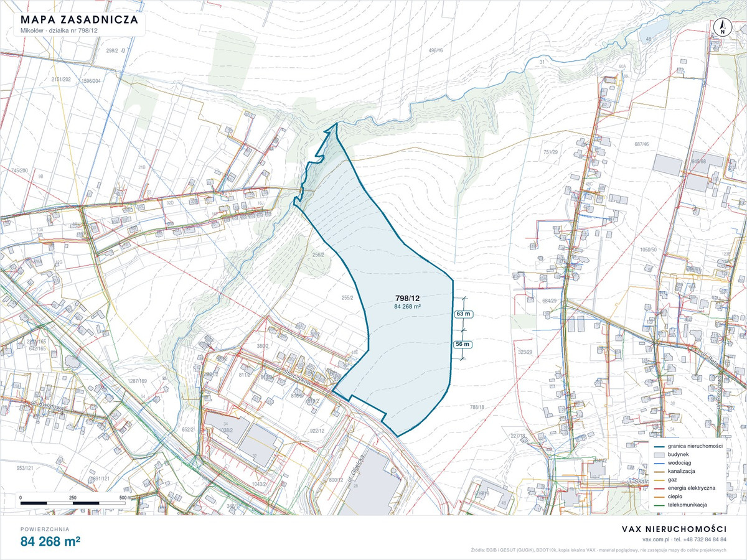The image size is (747, 560).
Task: Click the 1038/2 parcel number
Action: [x=225, y=431]
